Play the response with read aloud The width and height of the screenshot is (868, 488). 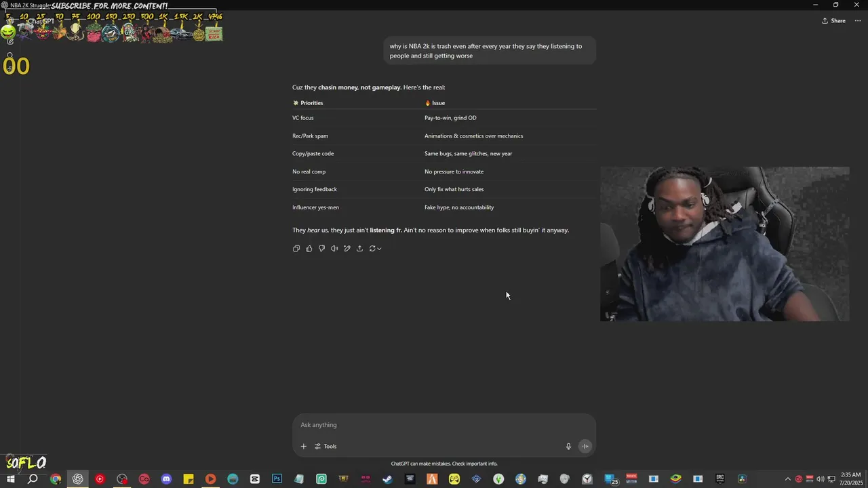[x=334, y=249]
